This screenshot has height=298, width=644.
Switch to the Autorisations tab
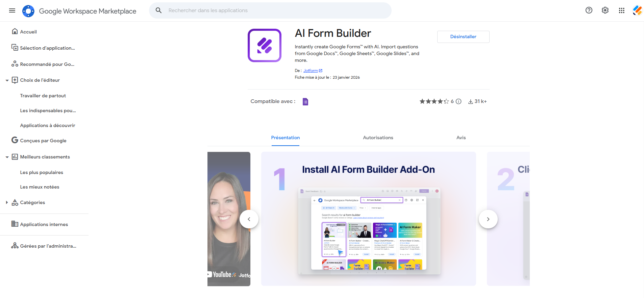pos(378,138)
